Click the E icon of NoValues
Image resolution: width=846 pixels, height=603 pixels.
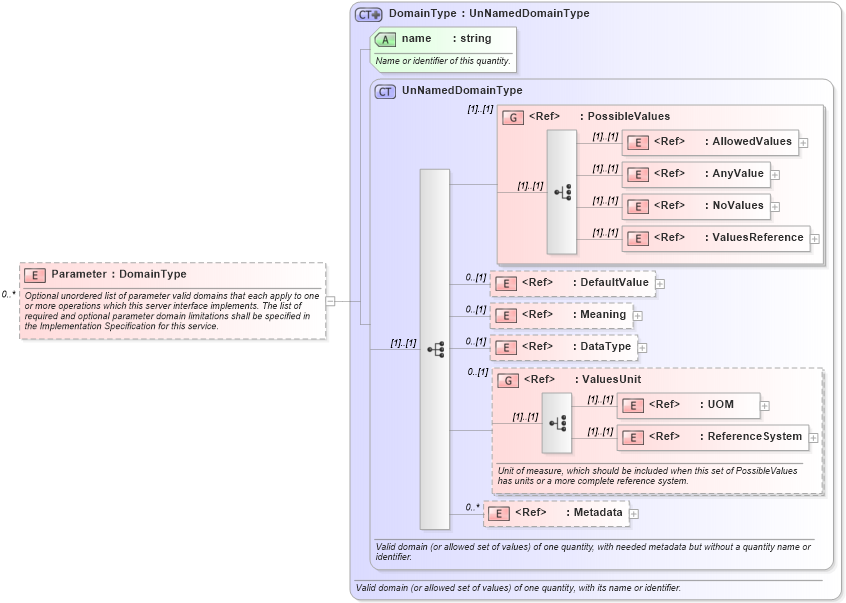638,207
